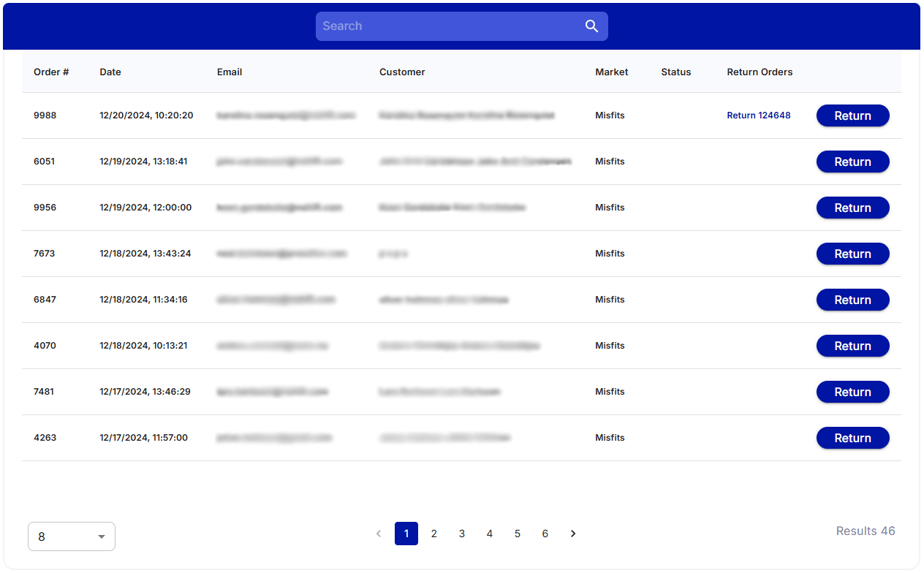Start a return for order 9956

[x=852, y=208]
